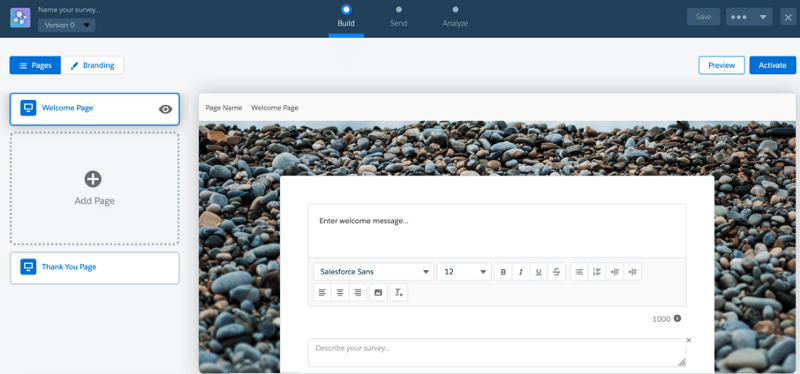Viewport: 800px width, 374px height.
Task: Insert a numbered list
Action: point(597,272)
